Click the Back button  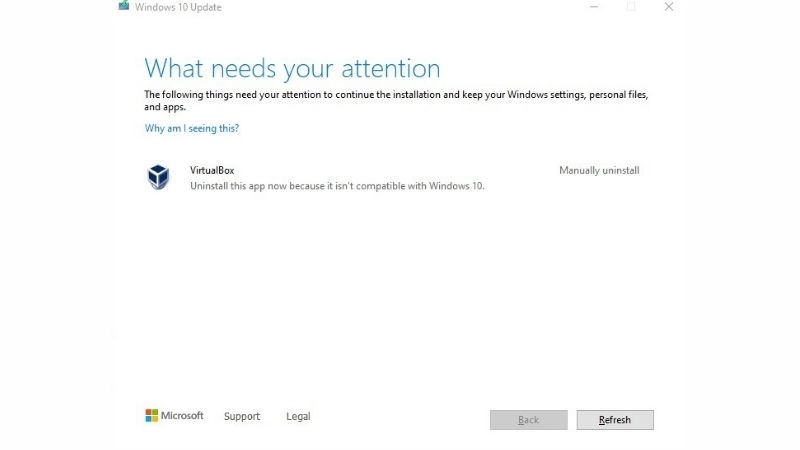(x=529, y=420)
